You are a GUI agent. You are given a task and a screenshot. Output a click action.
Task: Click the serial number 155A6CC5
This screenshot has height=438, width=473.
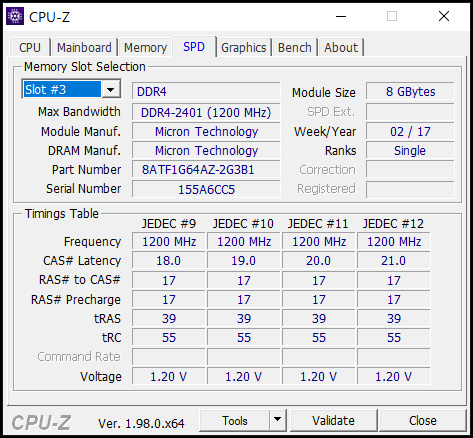pos(206,189)
